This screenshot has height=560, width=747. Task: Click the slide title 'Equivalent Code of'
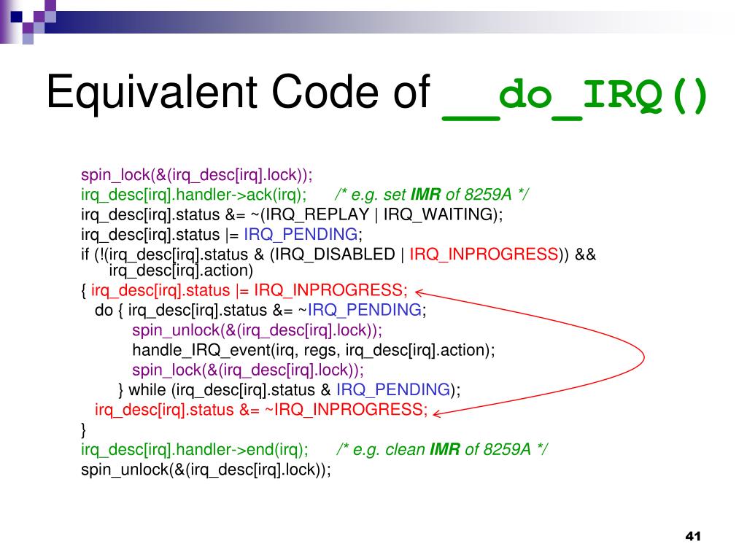click(239, 91)
